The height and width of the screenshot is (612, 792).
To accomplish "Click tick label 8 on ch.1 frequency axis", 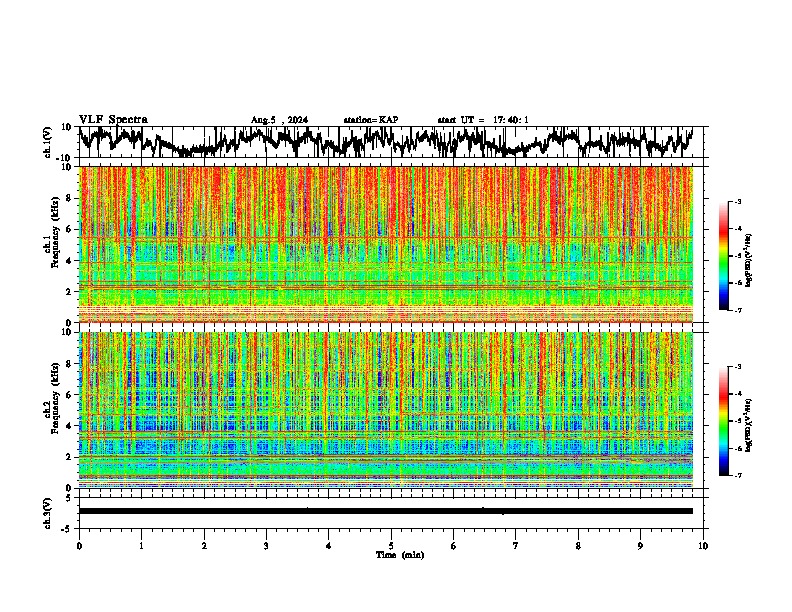I will [70, 198].
